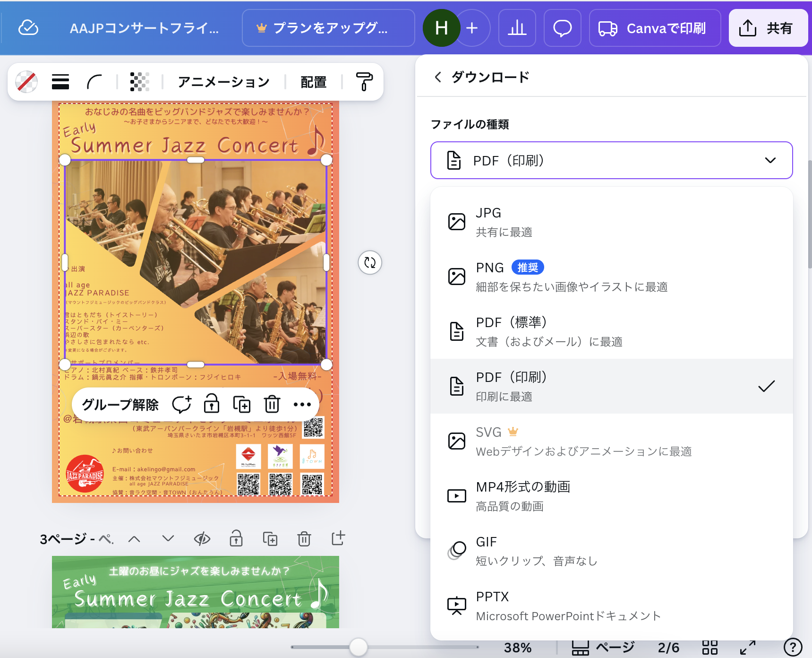Click the corner rounding icon
Image resolution: width=812 pixels, height=658 pixels.
tap(94, 82)
